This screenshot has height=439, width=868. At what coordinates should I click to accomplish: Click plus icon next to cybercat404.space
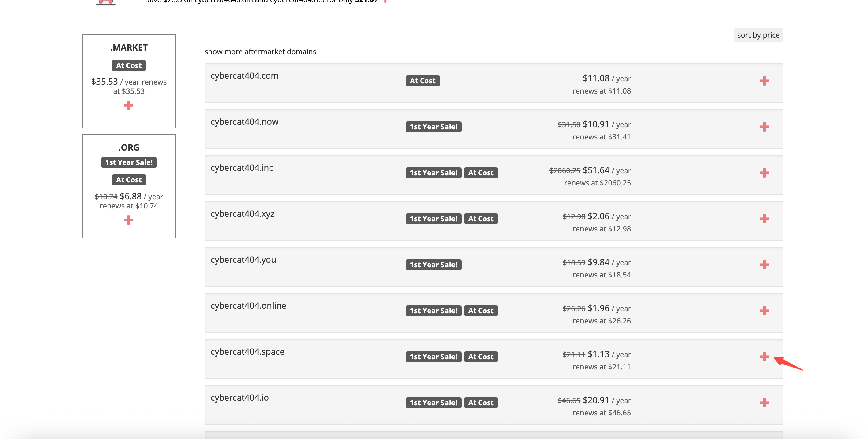coord(764,357)
